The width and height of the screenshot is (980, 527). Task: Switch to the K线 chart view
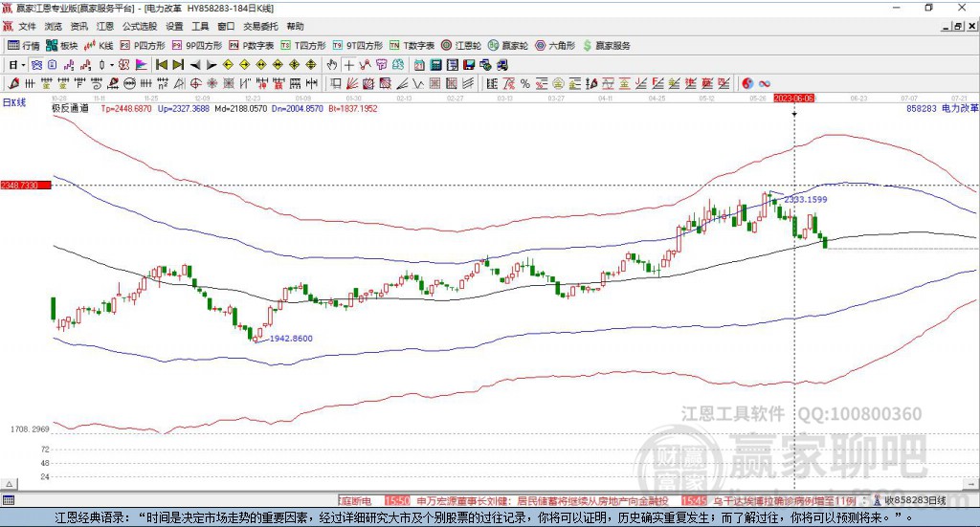99,46
